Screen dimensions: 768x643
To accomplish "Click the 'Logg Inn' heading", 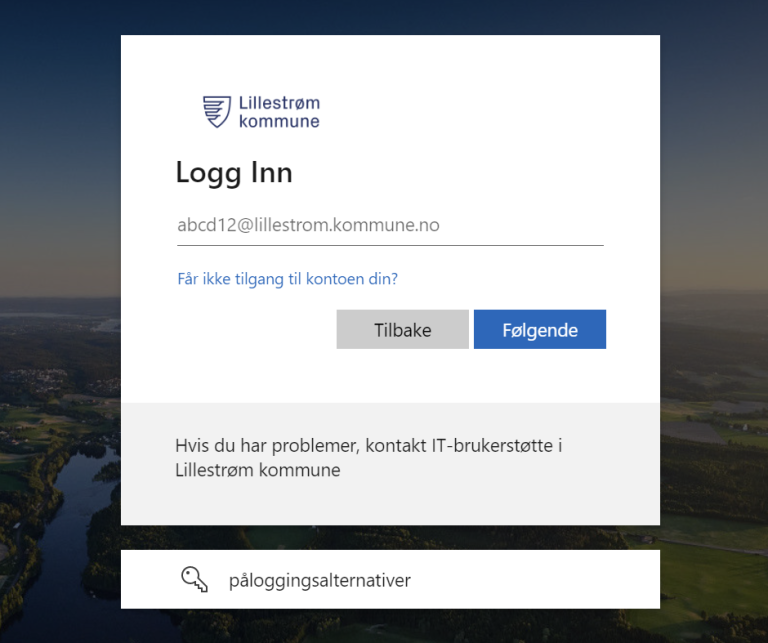I will [234, 173].
